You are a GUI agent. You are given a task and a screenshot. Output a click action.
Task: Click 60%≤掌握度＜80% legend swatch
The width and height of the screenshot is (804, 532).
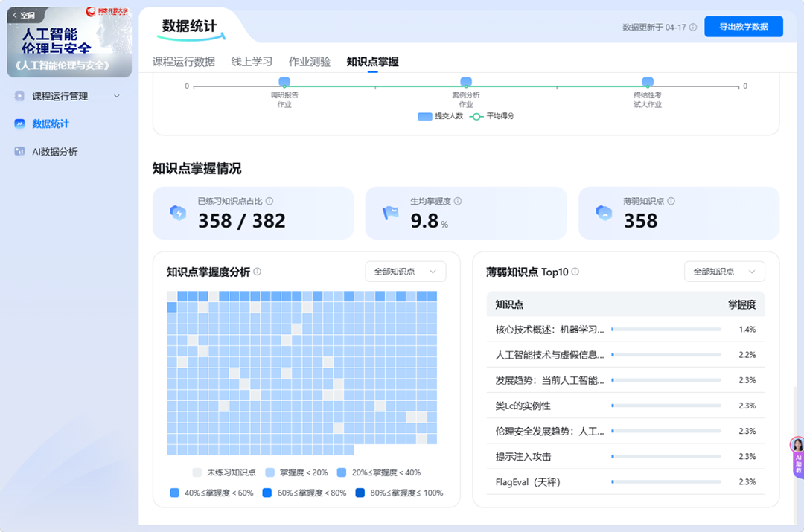[x=267, y=493]
